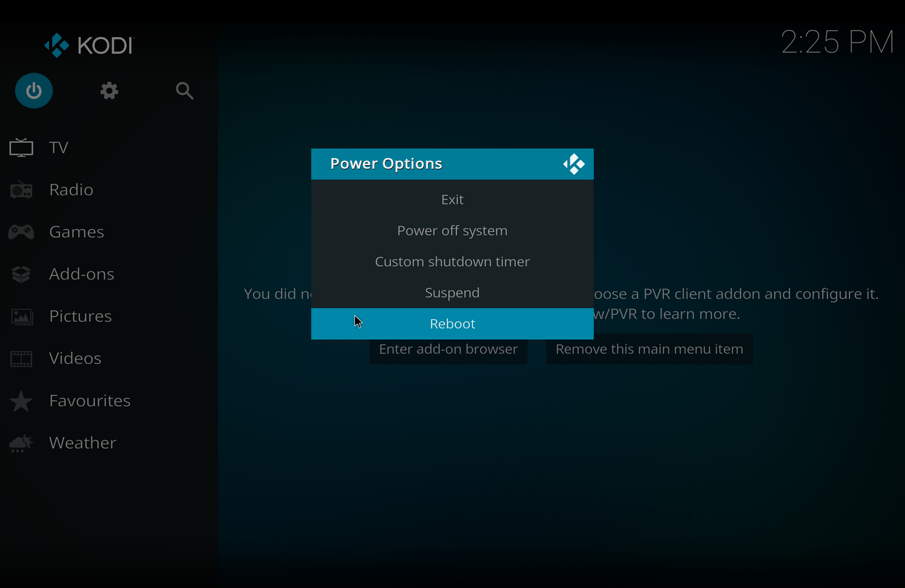The image size is (905, 588).
Task: Click the power button icon
Action: (x=34, y=91)
